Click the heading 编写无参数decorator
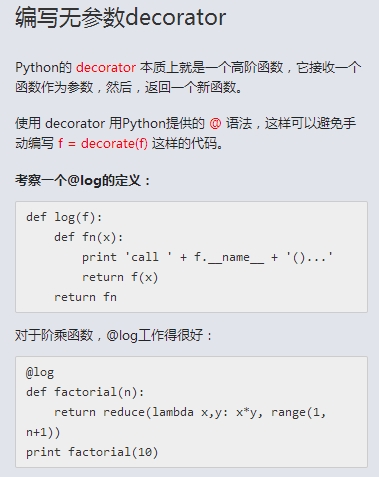The width and height of the screenshot is (379, 477). (121, 17)
